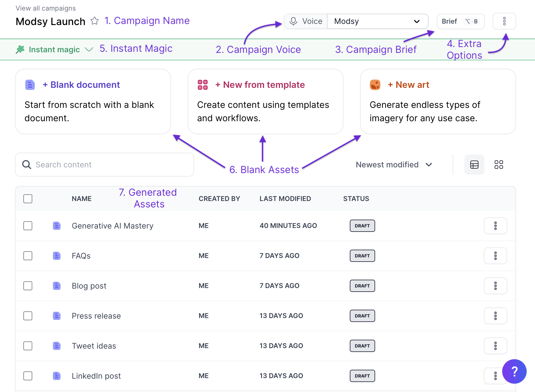
Task: Open options menu for FAQs row
Action: 496,256
